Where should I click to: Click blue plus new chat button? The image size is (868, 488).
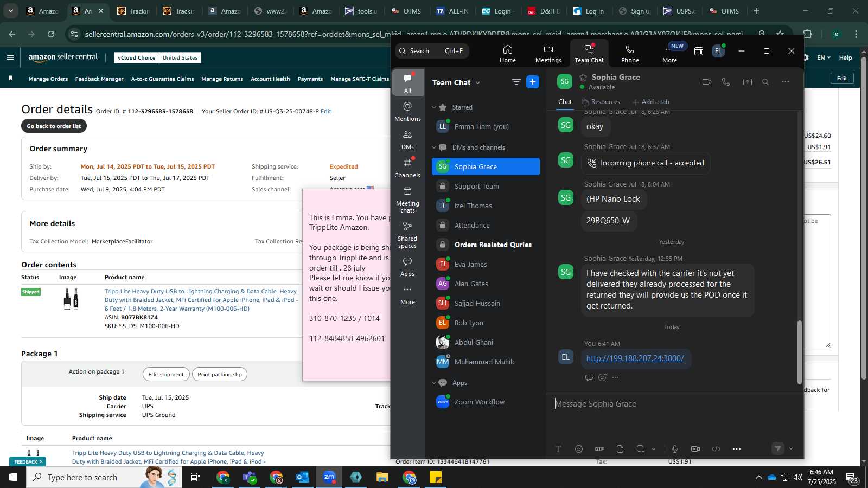533,82
